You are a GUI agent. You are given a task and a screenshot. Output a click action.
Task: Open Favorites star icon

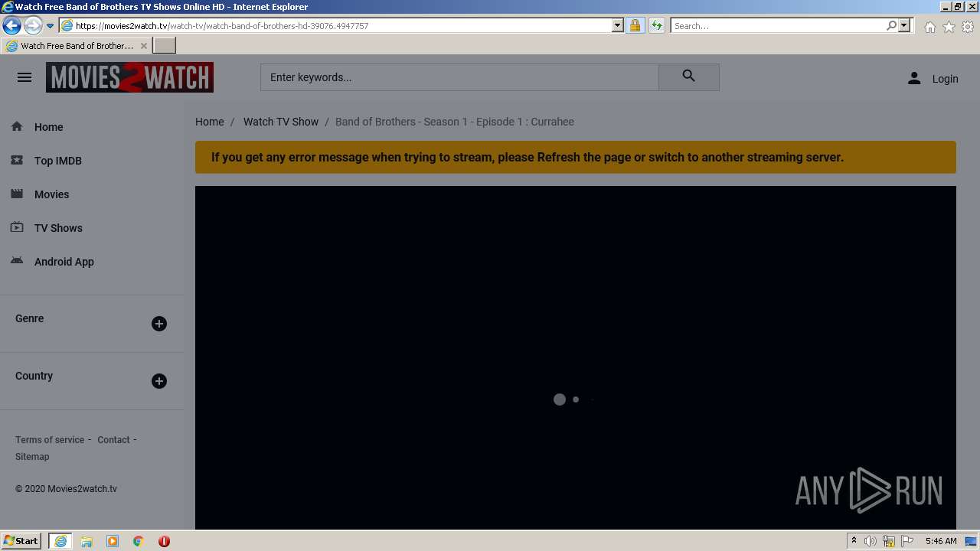(x=949, y=27)
